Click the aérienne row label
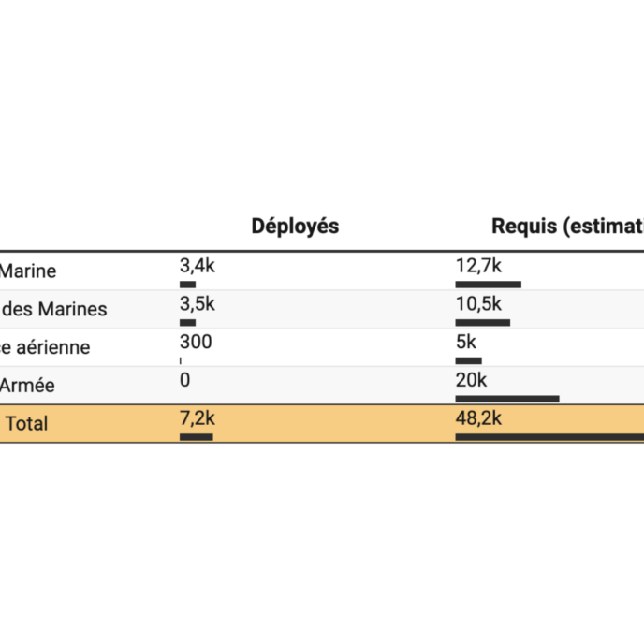Viewport: 644px width, 644px height. pyautogui.click(x=47, y=347)
